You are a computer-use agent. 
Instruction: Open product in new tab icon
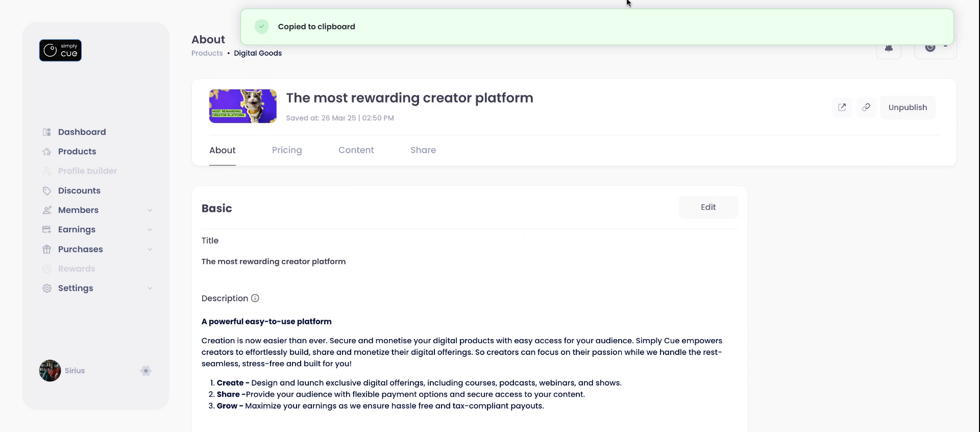pyautogui.click(x=842, y=107)
